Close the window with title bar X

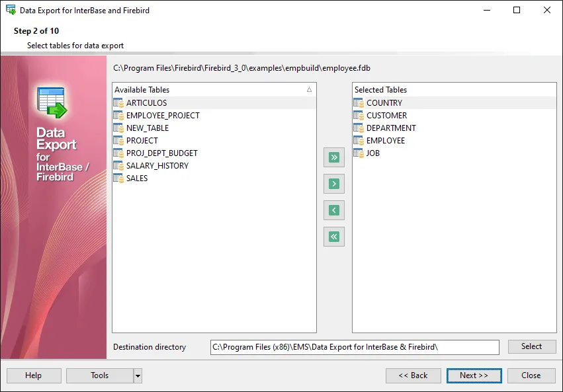pyautogui.click(x=547, y=10)
